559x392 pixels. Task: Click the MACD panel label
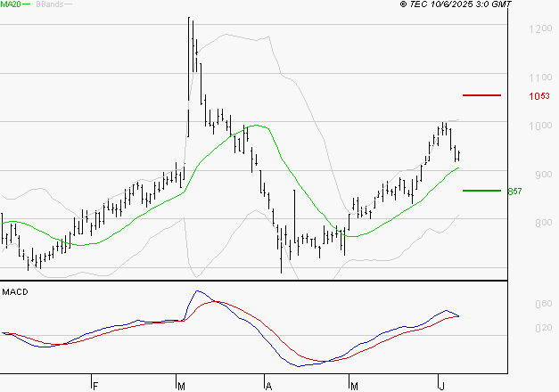[x=15, y=292]
